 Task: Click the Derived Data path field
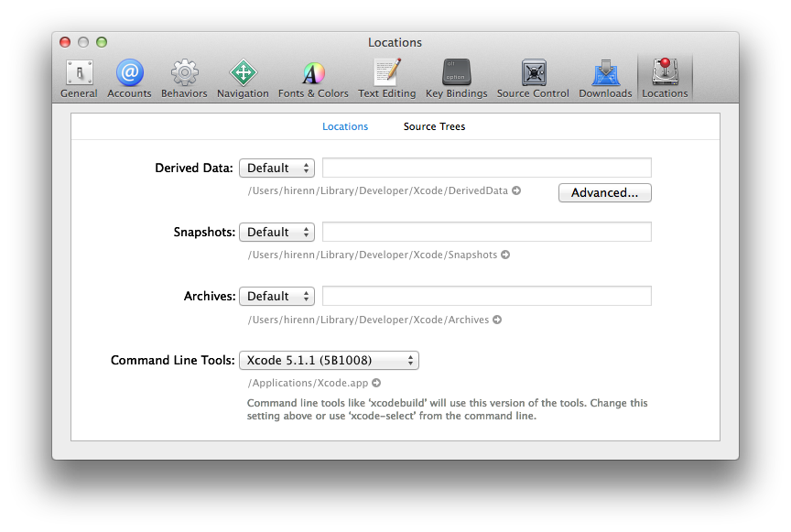click(487, 168)
